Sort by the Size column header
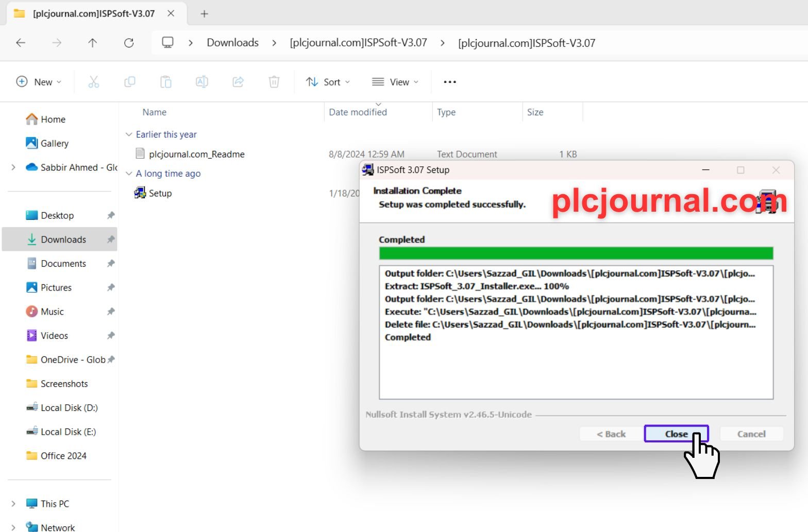 [x=535, y=112]
